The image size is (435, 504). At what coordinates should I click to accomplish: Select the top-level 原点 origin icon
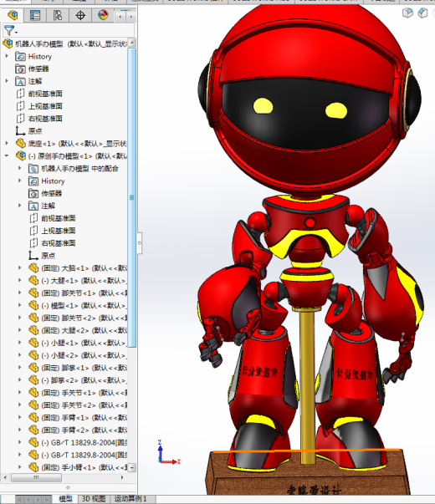(x=20, y=131)
